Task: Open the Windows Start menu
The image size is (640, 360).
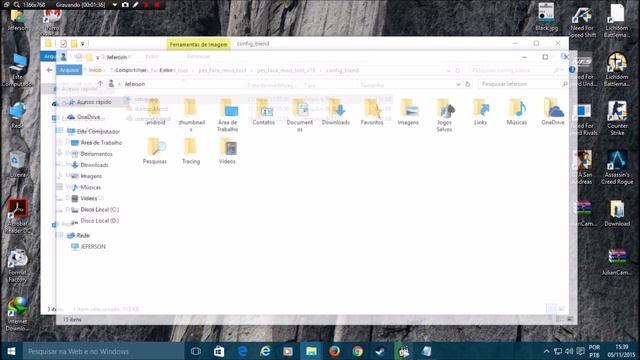Action: tap(11, 351)
